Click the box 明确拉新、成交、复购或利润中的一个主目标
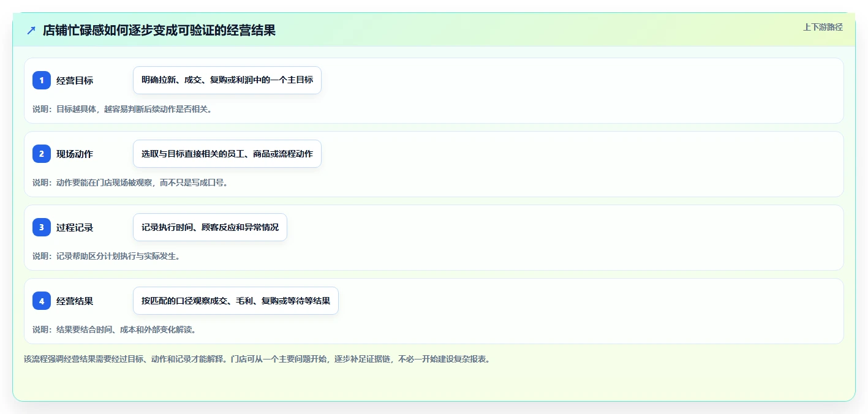Image resolution: width=868 pixels, height=414 pixels. coord(227,80)
